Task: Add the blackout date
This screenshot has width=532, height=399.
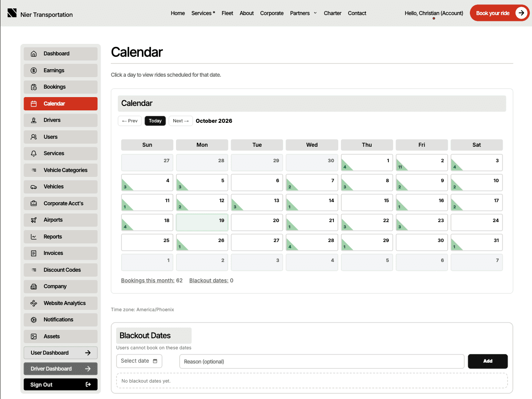Action: (x=488, y=361)
